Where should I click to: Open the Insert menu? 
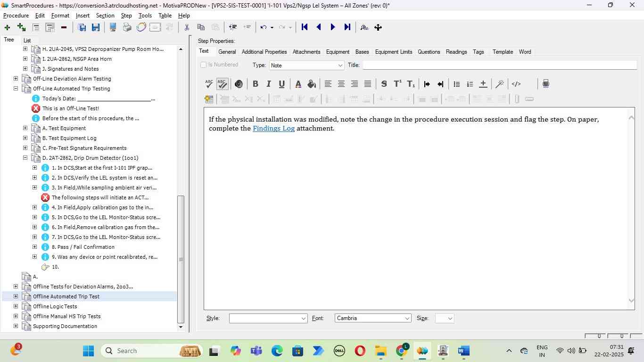tap(83, 16)
